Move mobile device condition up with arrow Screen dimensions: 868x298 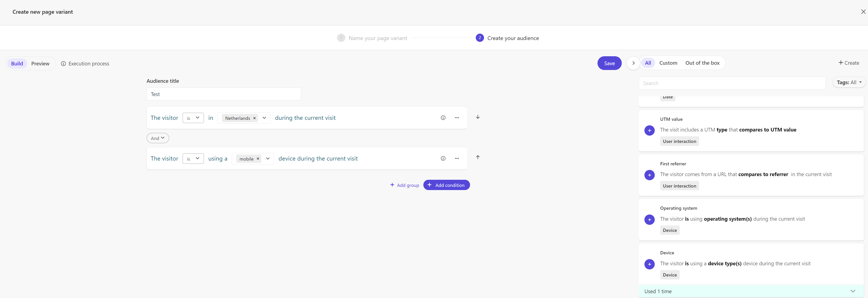point(477,157)
